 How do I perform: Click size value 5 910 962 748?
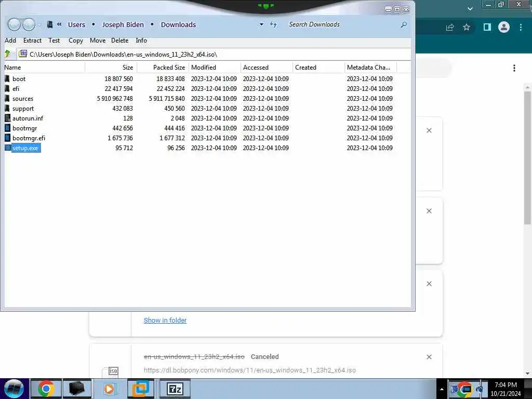pos(115,99)
